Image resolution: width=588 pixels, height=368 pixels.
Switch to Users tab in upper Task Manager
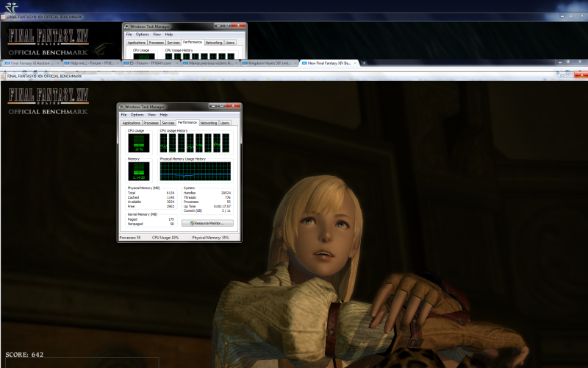pyautogui.click(x=230, y=43)
